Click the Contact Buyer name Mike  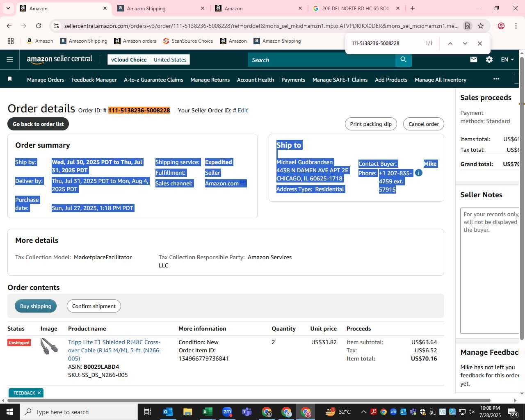[430, 164]
